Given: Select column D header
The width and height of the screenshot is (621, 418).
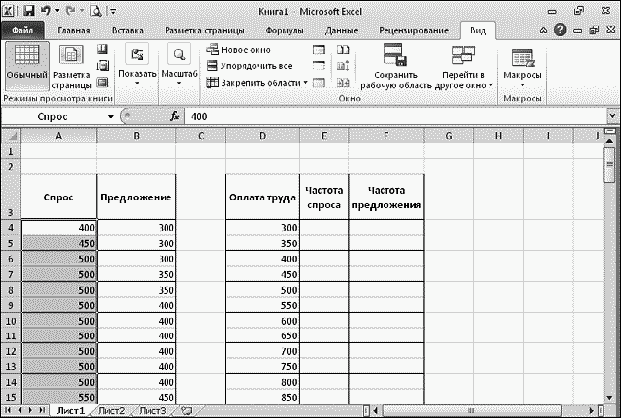Looking at the screenshot, I should pos(262,135).
